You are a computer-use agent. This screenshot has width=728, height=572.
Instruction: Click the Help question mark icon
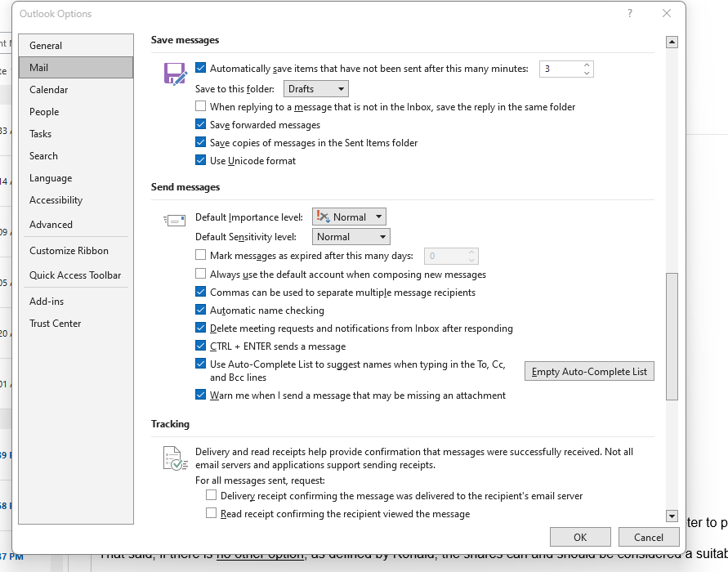point(629,14)
